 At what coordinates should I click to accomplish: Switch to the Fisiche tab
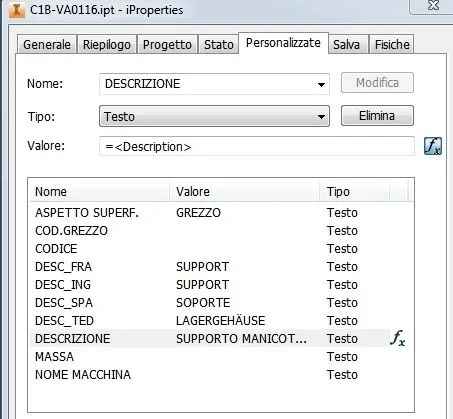click(392, 44)
